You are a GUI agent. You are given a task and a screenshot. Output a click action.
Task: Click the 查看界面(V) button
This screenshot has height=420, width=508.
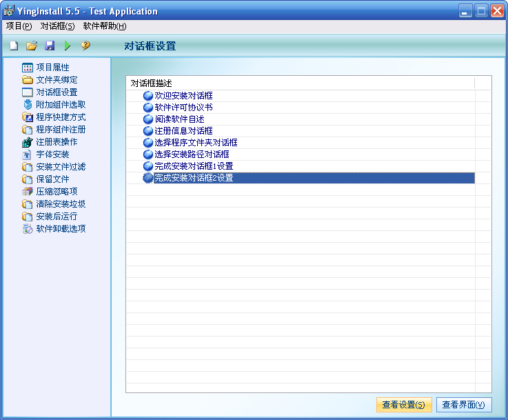[464, 405]
